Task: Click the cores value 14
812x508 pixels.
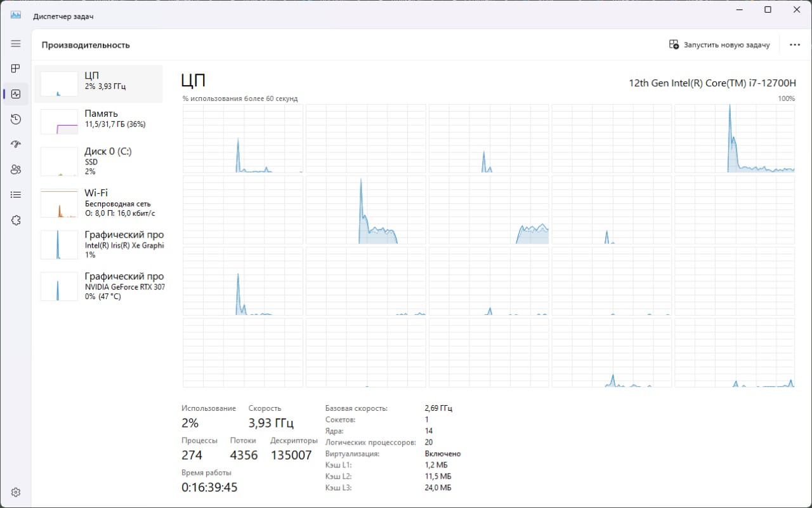Action: (428, 431)
